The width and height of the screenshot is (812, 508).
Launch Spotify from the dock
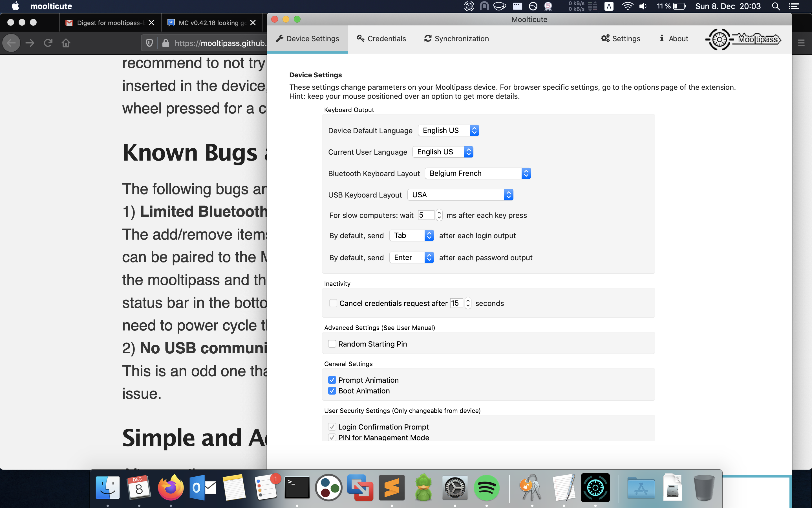[x=487, y=487]
